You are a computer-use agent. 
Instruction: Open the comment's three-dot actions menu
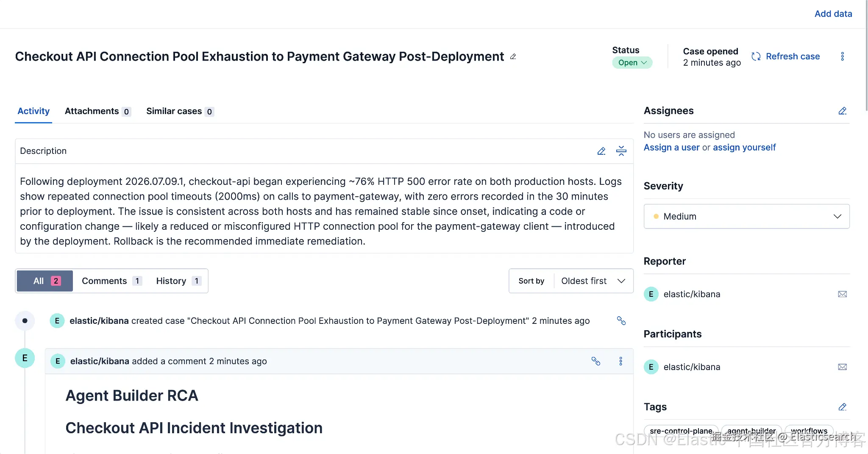(620, 361)
